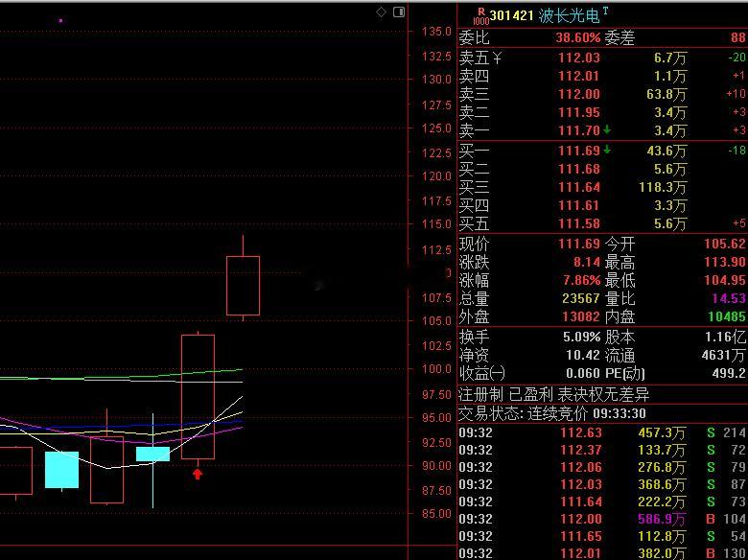Click the diamond icon above the chart
This screenshot has width=748, height=560.
click(381, 12)
